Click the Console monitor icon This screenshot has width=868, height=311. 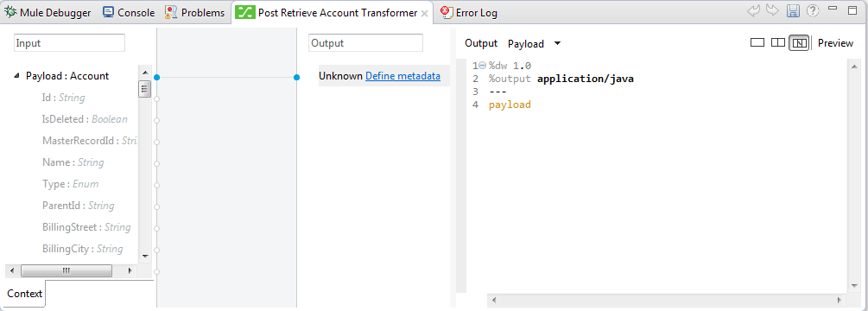[x=109, y=12]
